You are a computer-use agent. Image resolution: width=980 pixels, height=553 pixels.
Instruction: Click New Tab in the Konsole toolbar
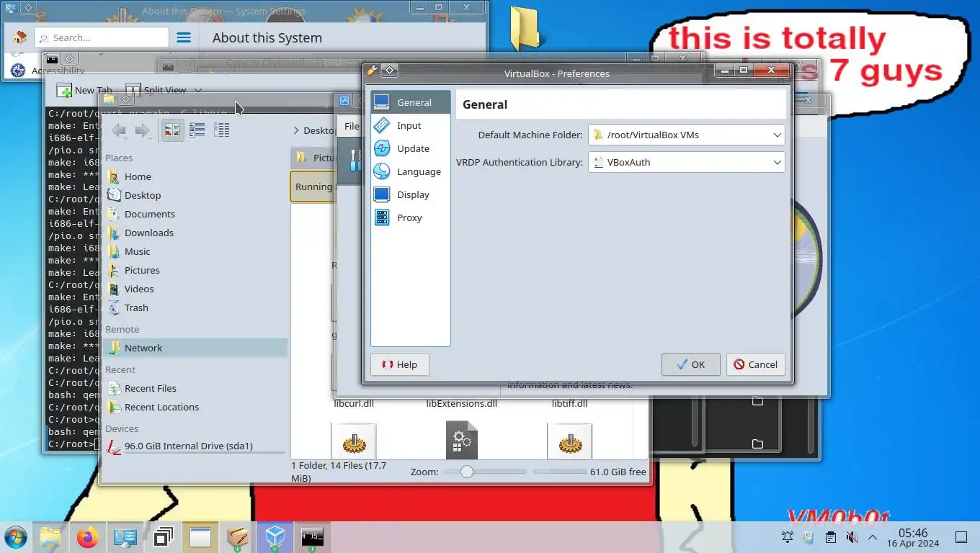85,90
